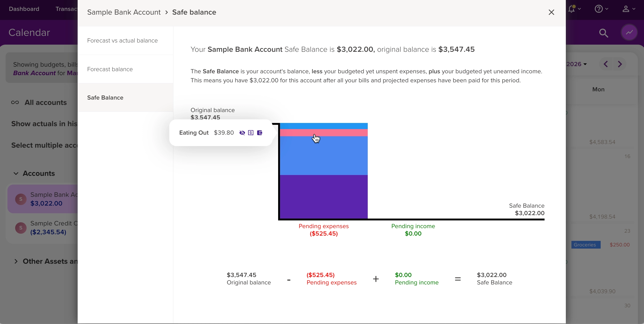Screen dimensions: 644x324
Task: Click the wallet icon beside Eating Out
Action: [x=260, y=133]
